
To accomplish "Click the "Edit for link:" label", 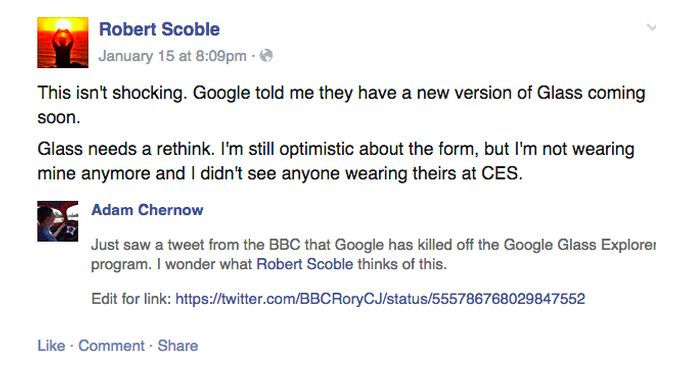I will pyautogui.click(x=131, y=299).
